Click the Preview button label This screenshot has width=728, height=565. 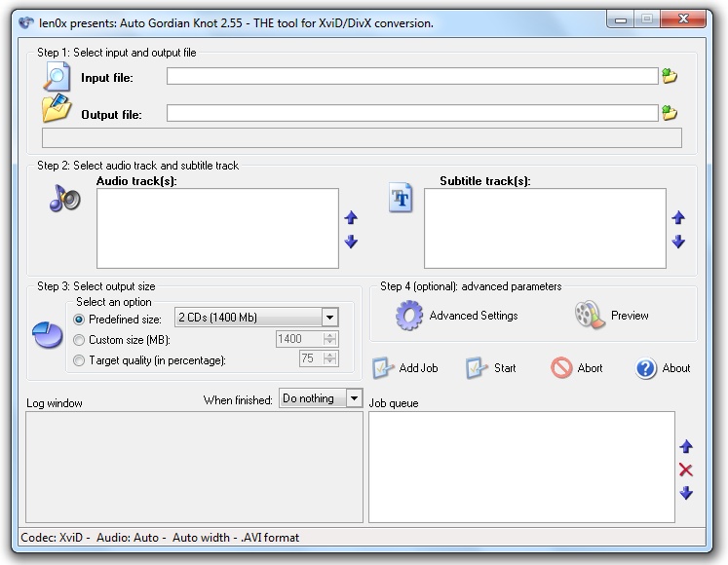pos(630,316)
